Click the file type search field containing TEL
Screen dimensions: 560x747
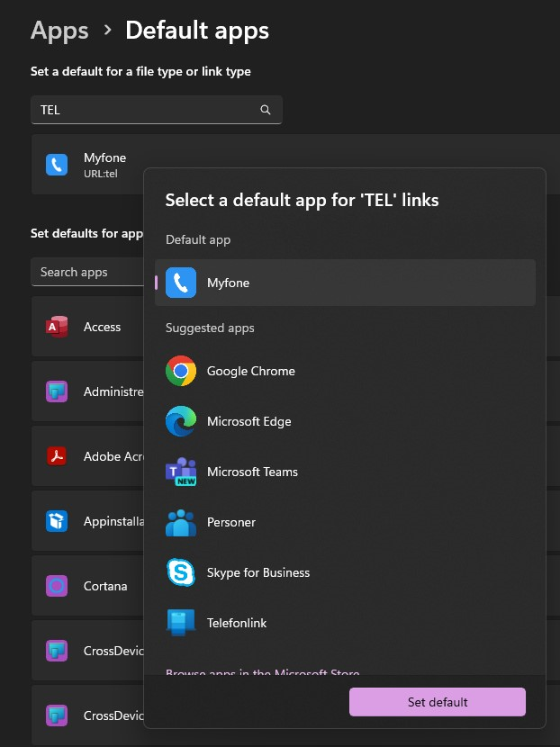click(x=157, y=110)
